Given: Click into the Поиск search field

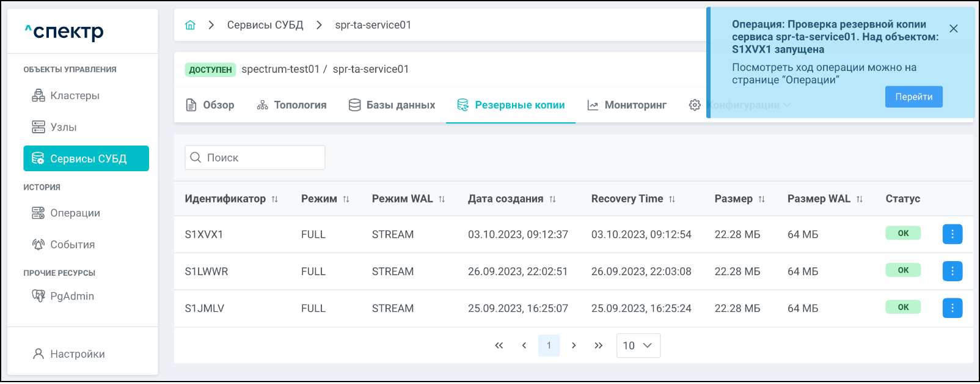Looking at the screenshot, I should 255,158.
